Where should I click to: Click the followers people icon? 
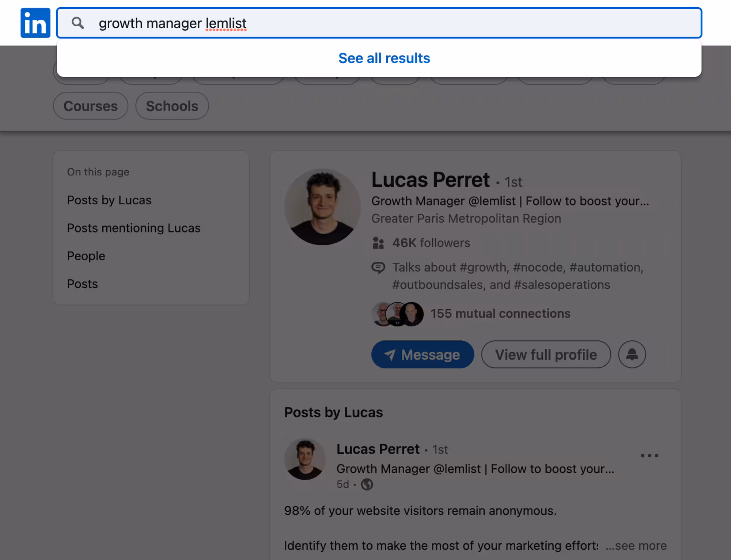378,243
